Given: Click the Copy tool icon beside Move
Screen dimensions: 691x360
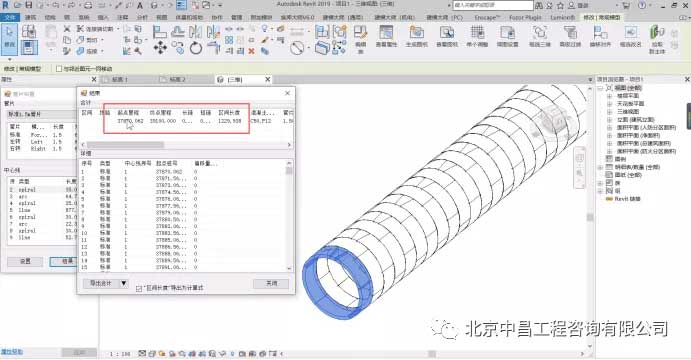Looking at the screenshot, I should (178, 48).
